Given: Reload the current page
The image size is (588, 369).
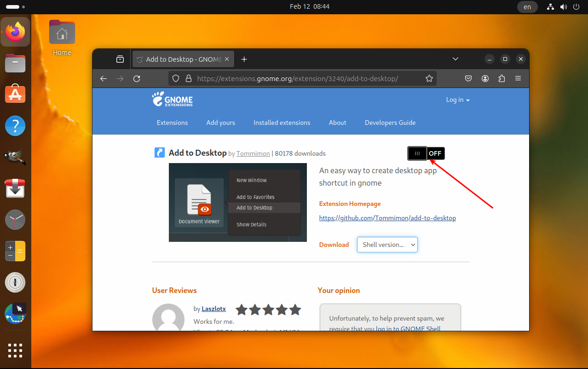Looking at the screenshot, I should coord(137,78).
